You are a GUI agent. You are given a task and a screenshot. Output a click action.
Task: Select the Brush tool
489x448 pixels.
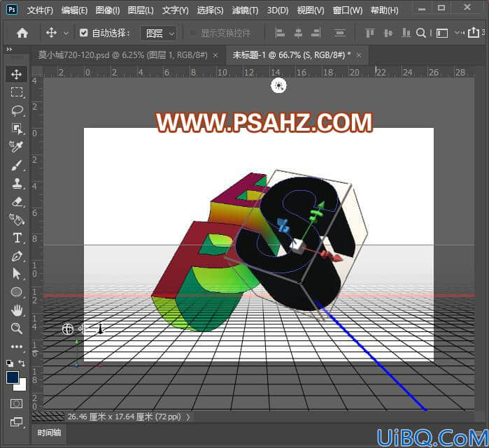[x=17, y=165]
